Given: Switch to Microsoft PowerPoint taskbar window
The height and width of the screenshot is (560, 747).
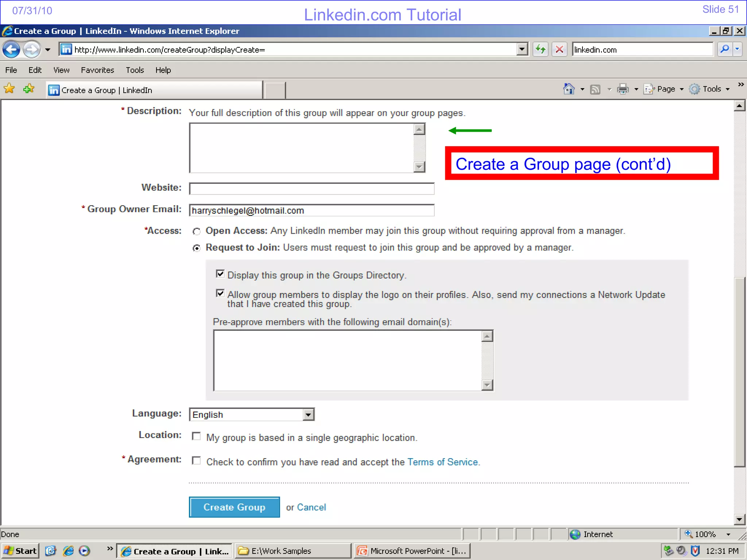Looking at the screenshot, I should click(x=412, y=551).
